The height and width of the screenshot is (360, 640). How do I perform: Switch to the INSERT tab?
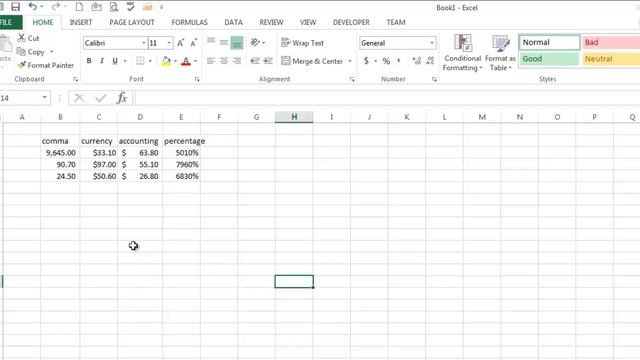[81, 22]
